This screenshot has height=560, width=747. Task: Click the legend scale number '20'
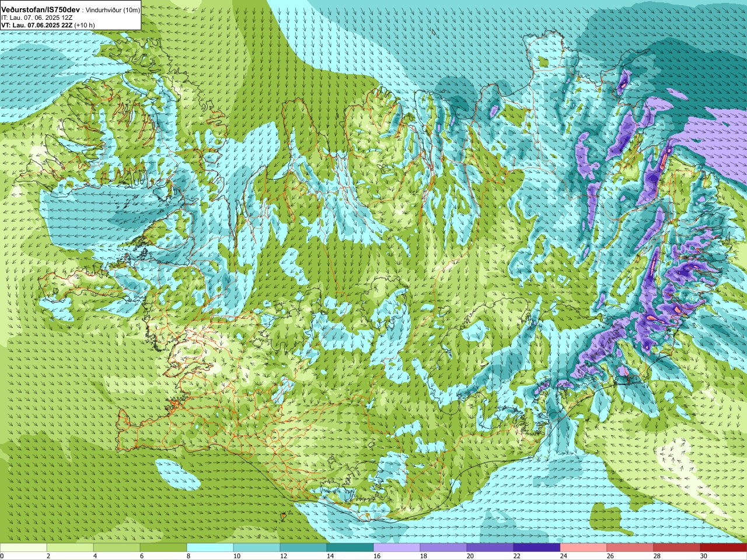coord(470,556)
